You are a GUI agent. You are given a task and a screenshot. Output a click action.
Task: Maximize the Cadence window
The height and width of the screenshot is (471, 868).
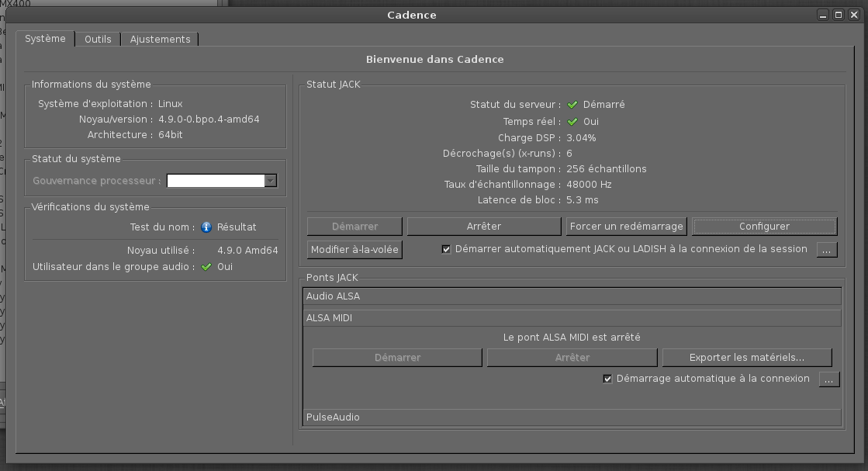[x=838, y=15]
